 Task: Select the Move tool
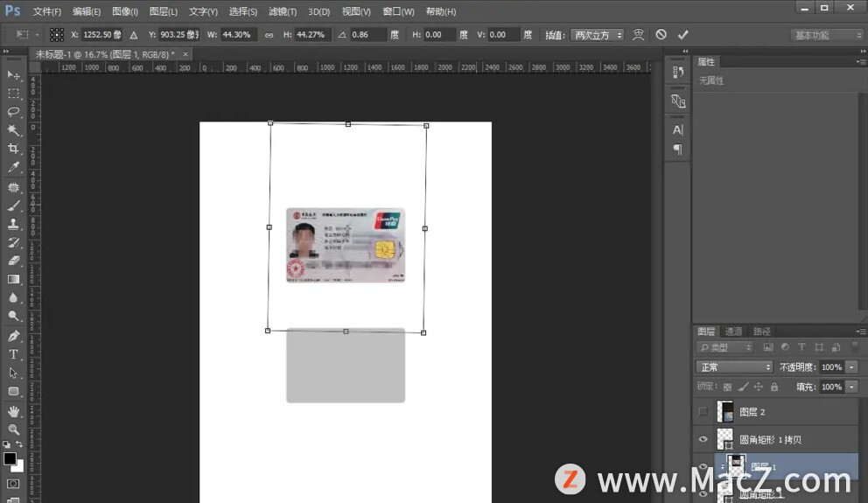pyautogui.click(x=14, y=75)
